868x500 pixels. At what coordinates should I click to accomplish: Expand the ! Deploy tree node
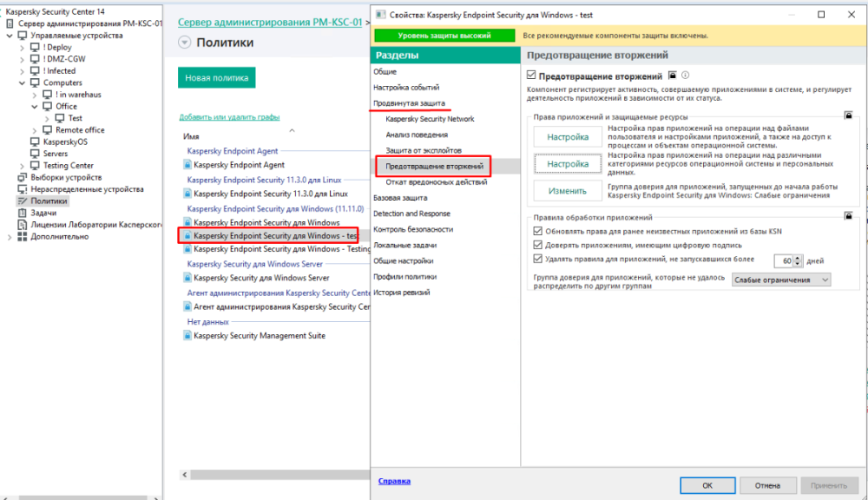pyautogui.click(x=23, y=48)
